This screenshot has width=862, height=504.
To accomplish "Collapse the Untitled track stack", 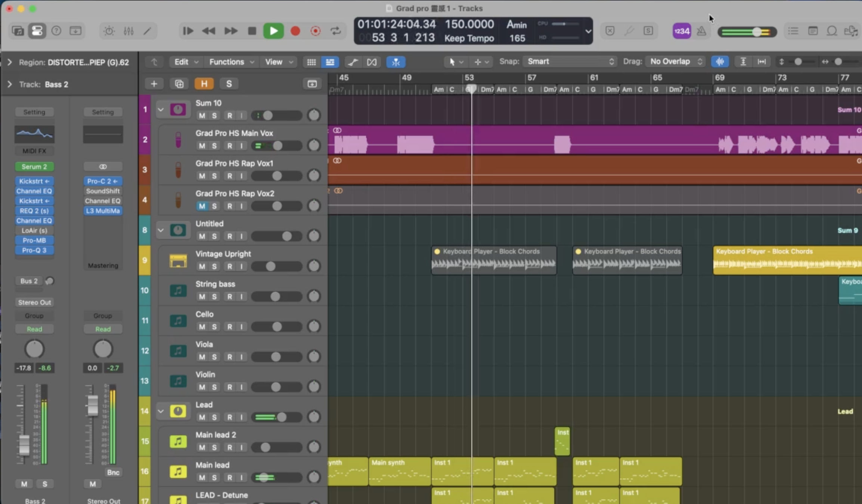I will click(x=161, y=230).
